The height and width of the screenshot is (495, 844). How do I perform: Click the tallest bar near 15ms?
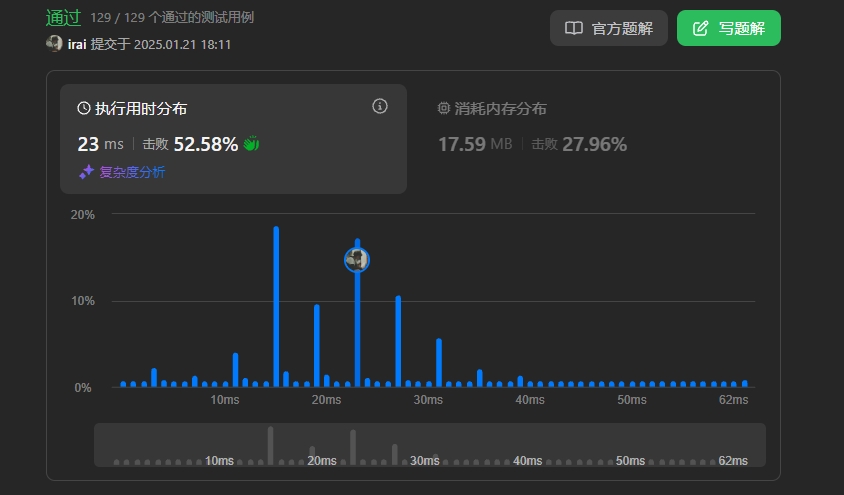coord(276,307)
